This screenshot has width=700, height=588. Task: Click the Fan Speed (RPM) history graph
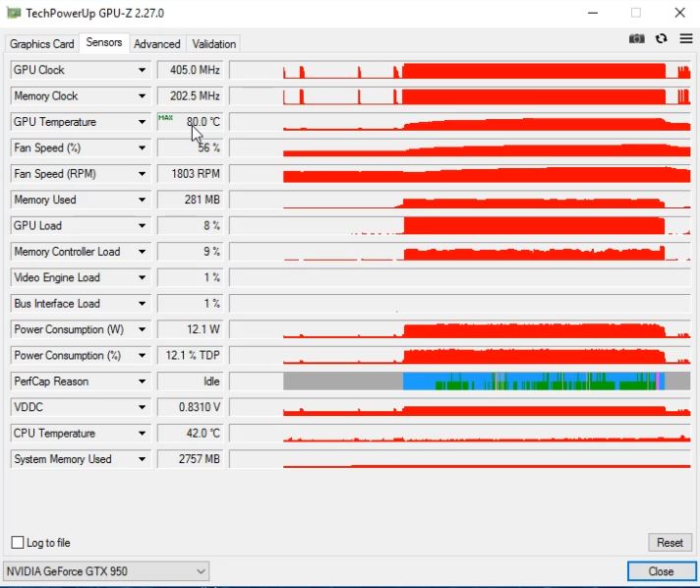(x=460, y=174)
